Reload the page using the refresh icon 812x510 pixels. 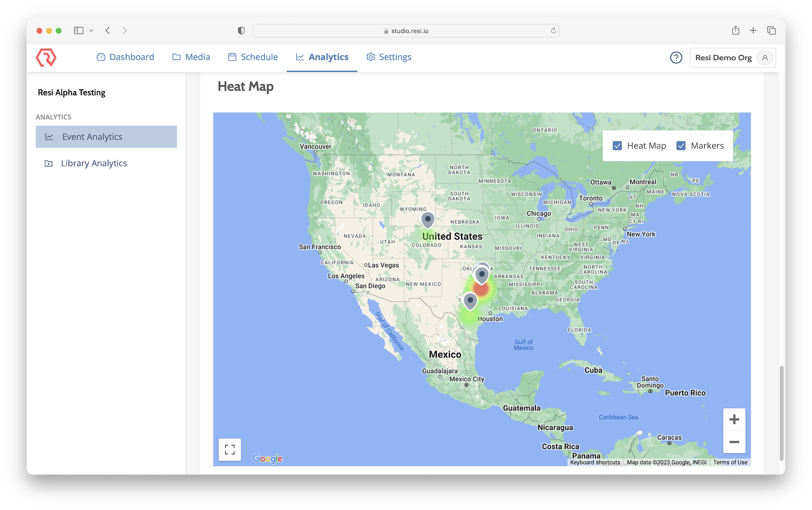click(554, 31)
